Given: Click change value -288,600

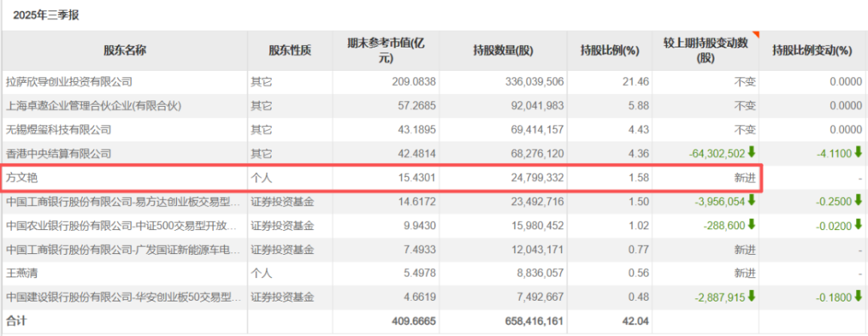Looking at the screenshot, I should (x=725, y=225).
